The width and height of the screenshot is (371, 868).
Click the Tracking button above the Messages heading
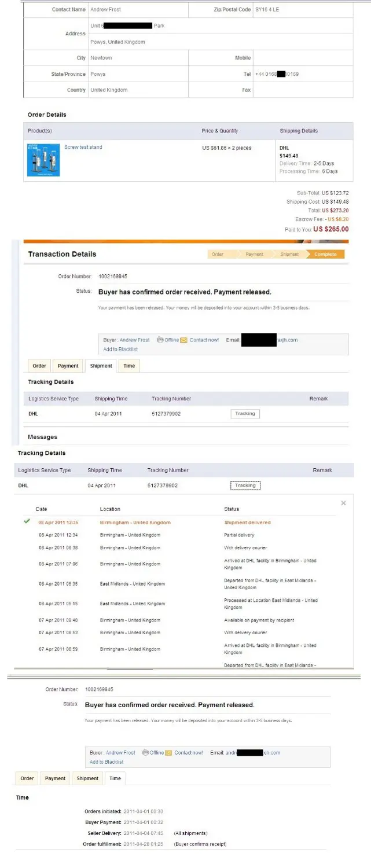point(245,414)
